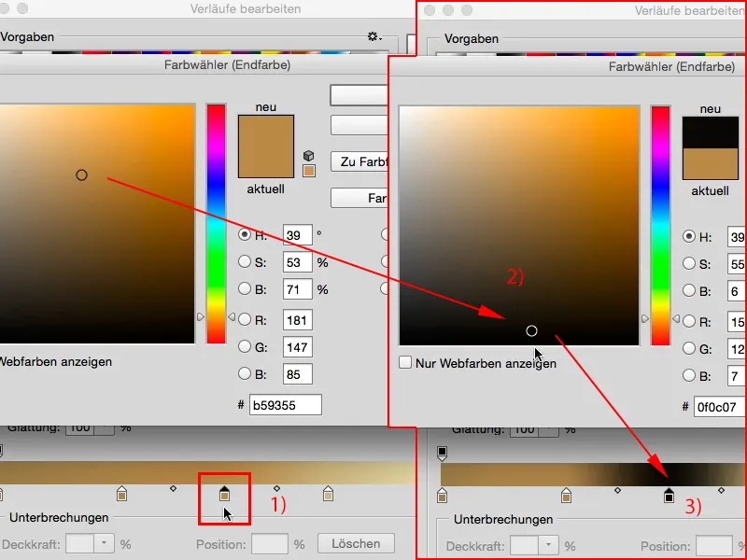This screenshot has width=747, height=560.
Task: Click brightness field with value 6 in right picker
Action: coord(737,291)
